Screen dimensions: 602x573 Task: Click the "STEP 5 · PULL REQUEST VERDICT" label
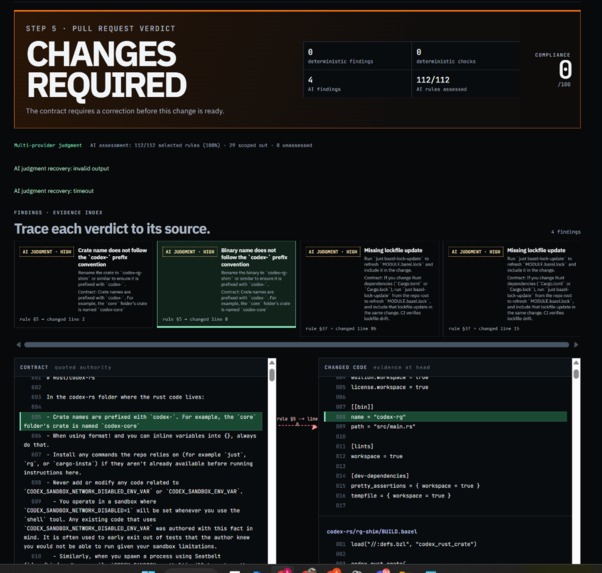tap(101, 28)
